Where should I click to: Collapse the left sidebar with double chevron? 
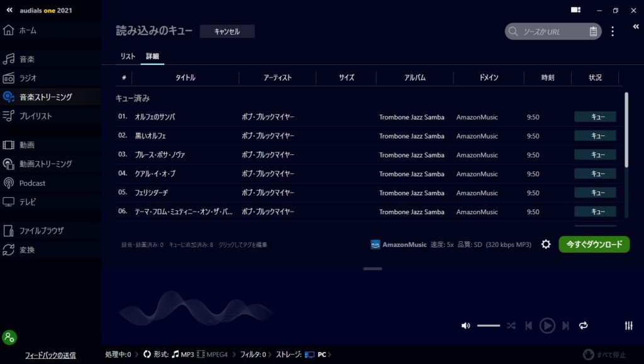(x=9, y=10)
